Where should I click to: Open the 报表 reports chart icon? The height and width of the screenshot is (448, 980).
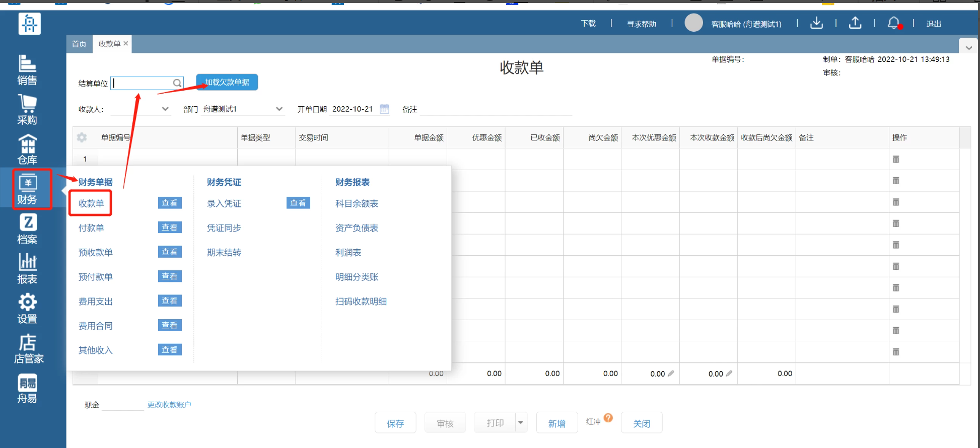tap(27, 269)
